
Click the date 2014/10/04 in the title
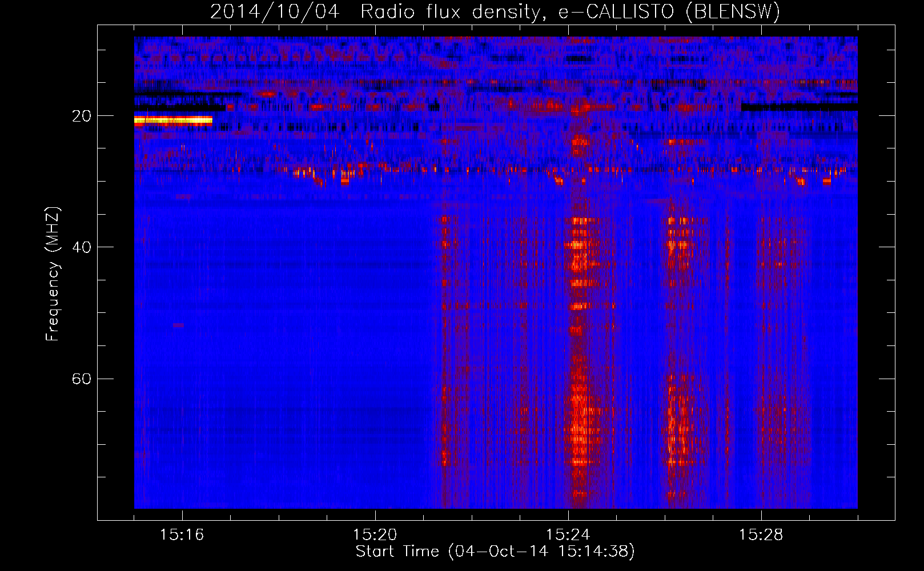point(275,11)
